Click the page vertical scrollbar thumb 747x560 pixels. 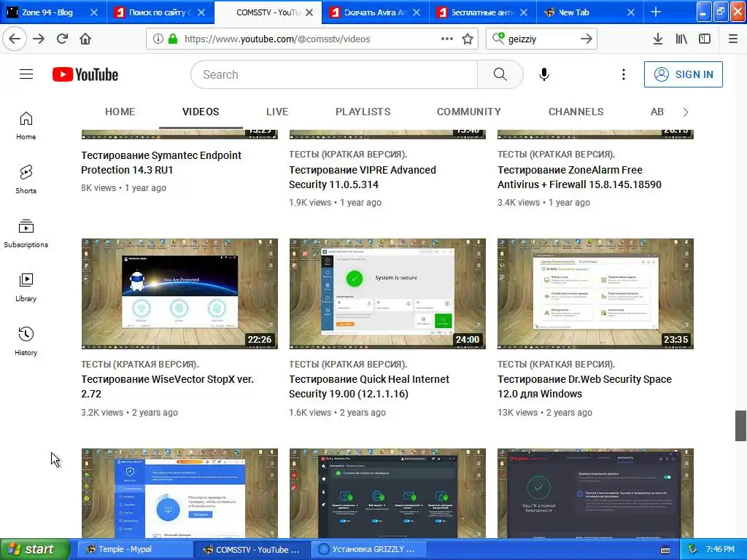[740, 425]
